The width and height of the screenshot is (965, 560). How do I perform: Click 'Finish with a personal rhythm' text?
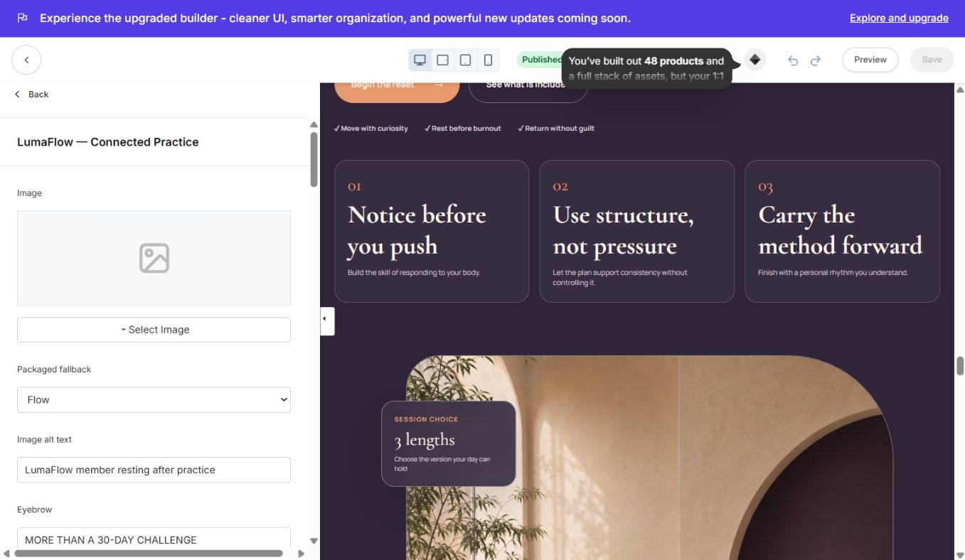coord(833,272)
